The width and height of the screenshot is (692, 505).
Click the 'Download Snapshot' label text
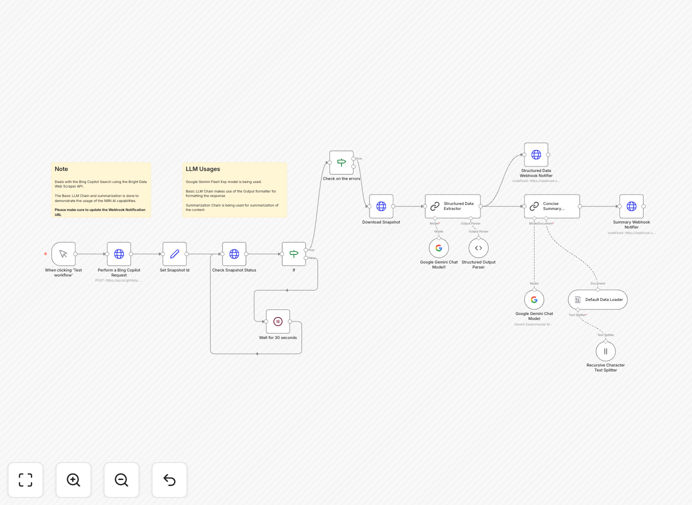(381, 222)
